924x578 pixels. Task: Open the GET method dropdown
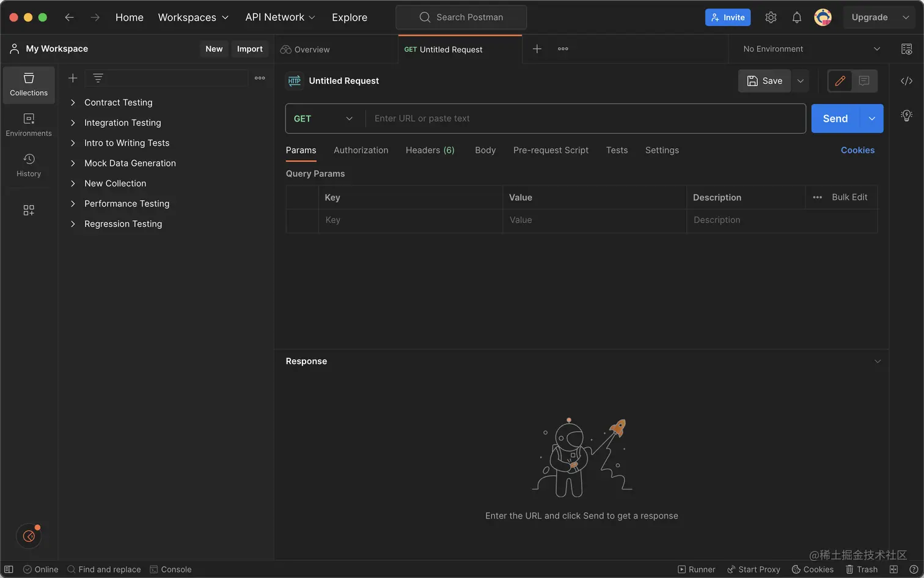pos(324,119)
